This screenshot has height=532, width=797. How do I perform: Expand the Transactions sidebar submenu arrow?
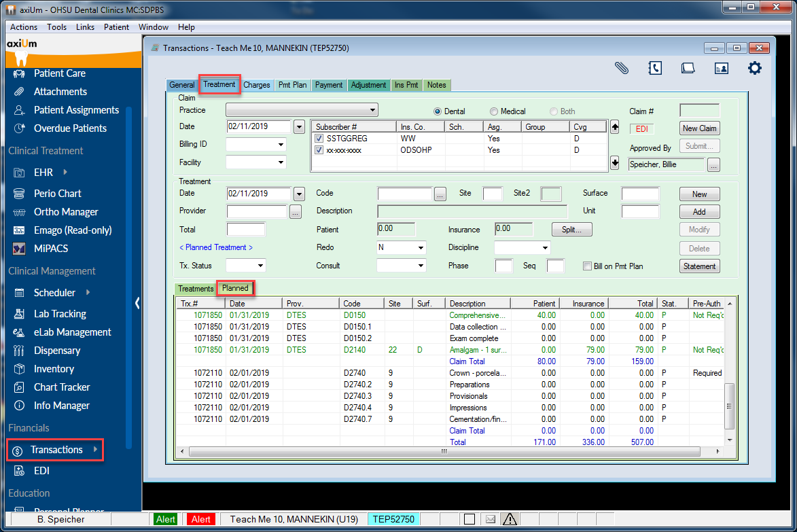(95, 449)
